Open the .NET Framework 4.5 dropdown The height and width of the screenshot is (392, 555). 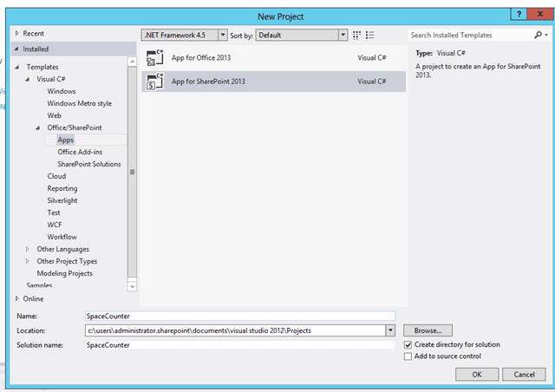[x=222, y=35]
